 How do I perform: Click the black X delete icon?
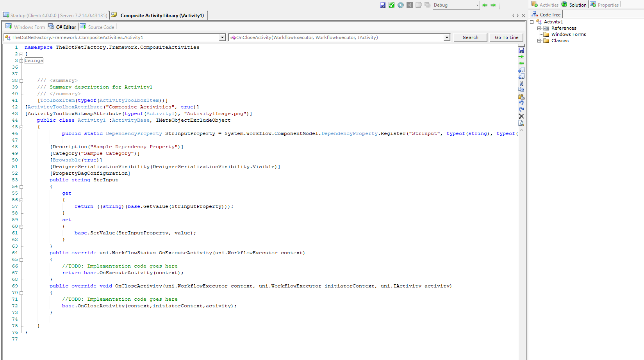pos(521,116)
